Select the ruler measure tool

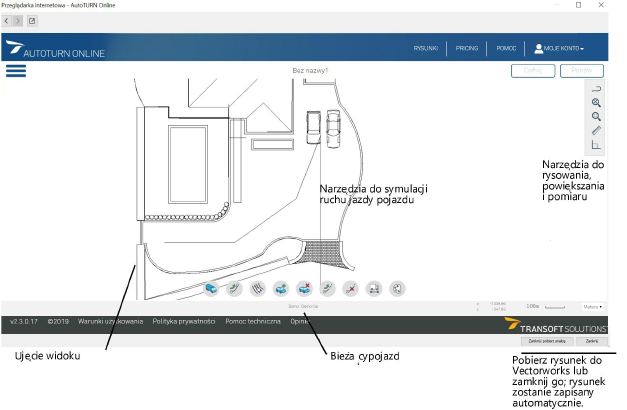pos(596,130)
